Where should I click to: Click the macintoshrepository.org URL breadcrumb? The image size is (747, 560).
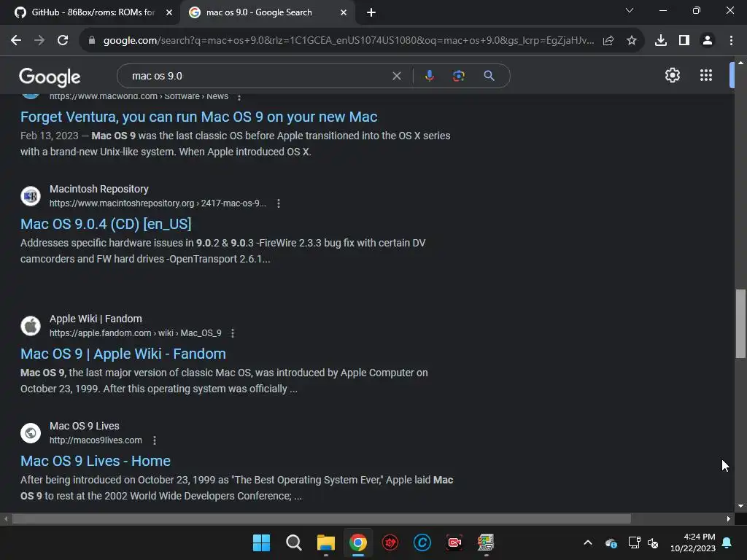(158, 203)
